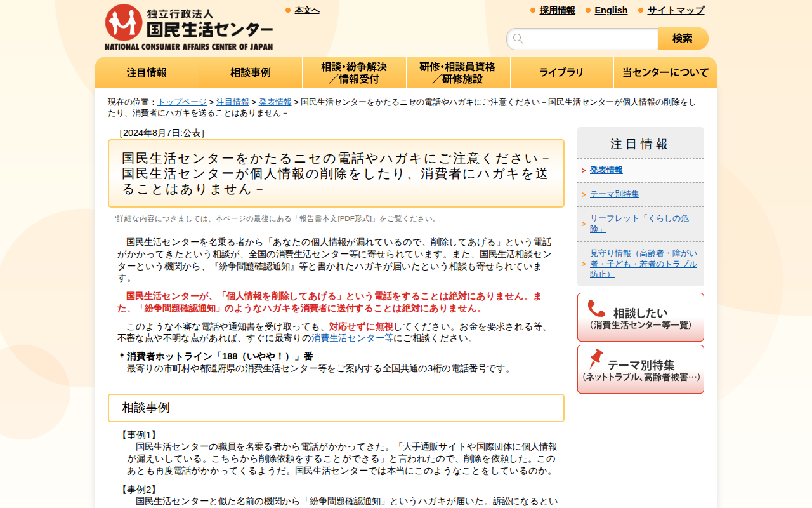The height and width of the screenshot is (508, 812).
Task: Open the 相談事例 navigation menu
Action: 251,72
